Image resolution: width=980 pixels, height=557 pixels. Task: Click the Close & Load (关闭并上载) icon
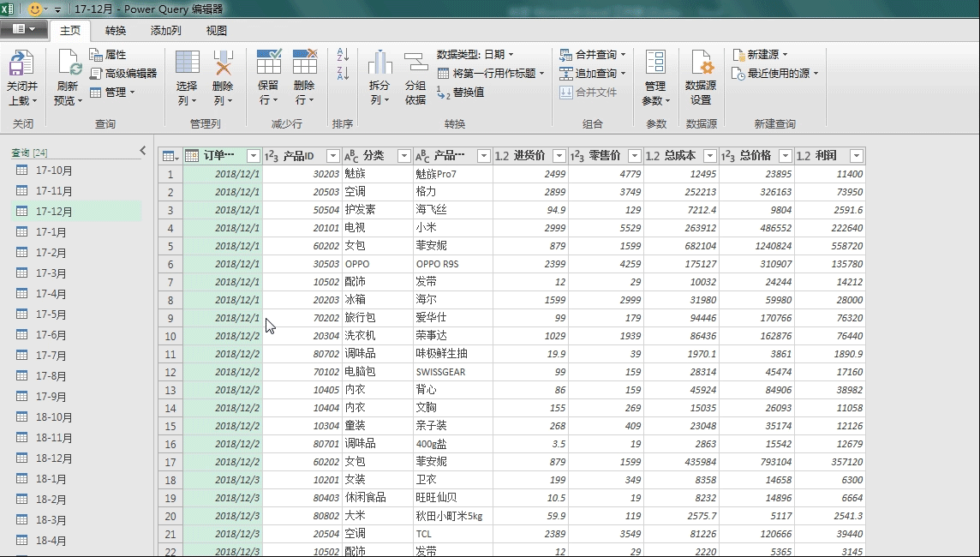[21, 63]
